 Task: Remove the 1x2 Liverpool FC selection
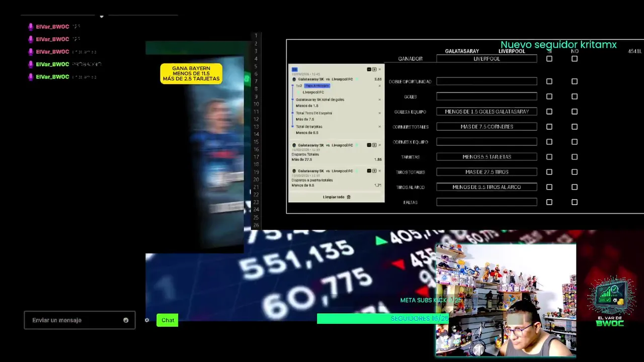click(x=379, y=86)
